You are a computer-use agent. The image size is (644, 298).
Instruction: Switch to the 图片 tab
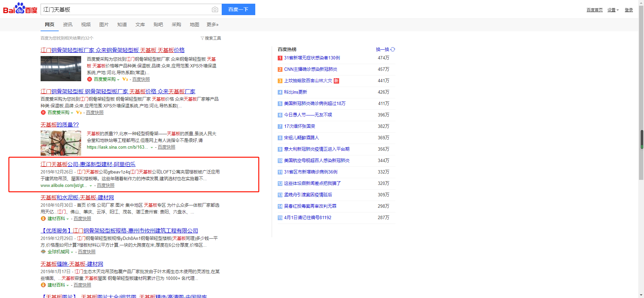(104, 24)
